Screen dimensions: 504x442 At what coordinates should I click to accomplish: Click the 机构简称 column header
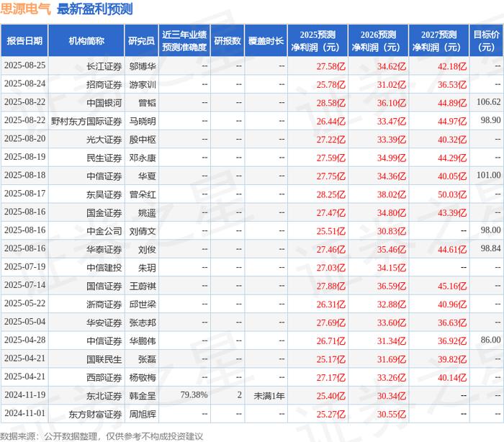pos(86,41)
